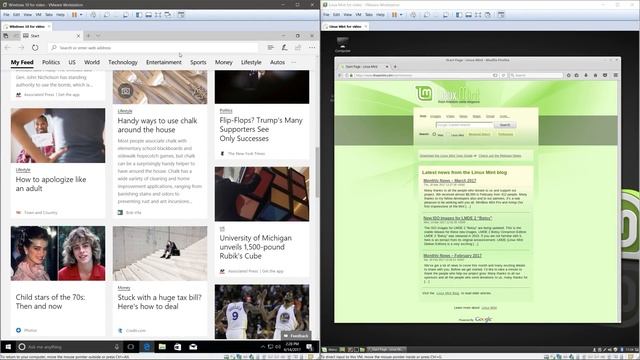Click the Feedback button in Edge
640x360 pixels.
coord(296,336)
